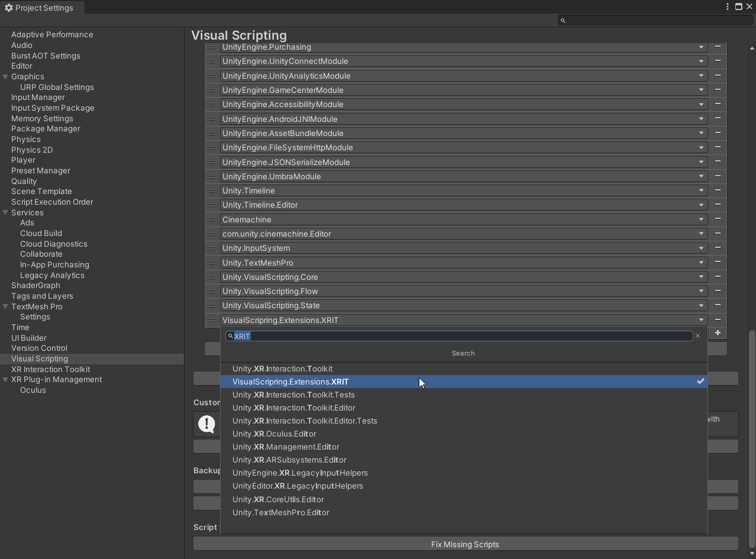Collapse the XR Plug-in Management category
756x559 pixels.
(x=5, y=379)
